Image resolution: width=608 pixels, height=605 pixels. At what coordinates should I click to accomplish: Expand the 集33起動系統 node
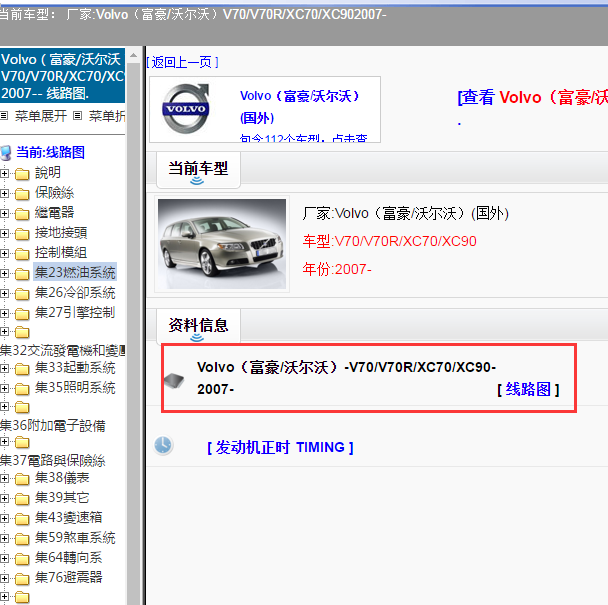click(4, 368)
